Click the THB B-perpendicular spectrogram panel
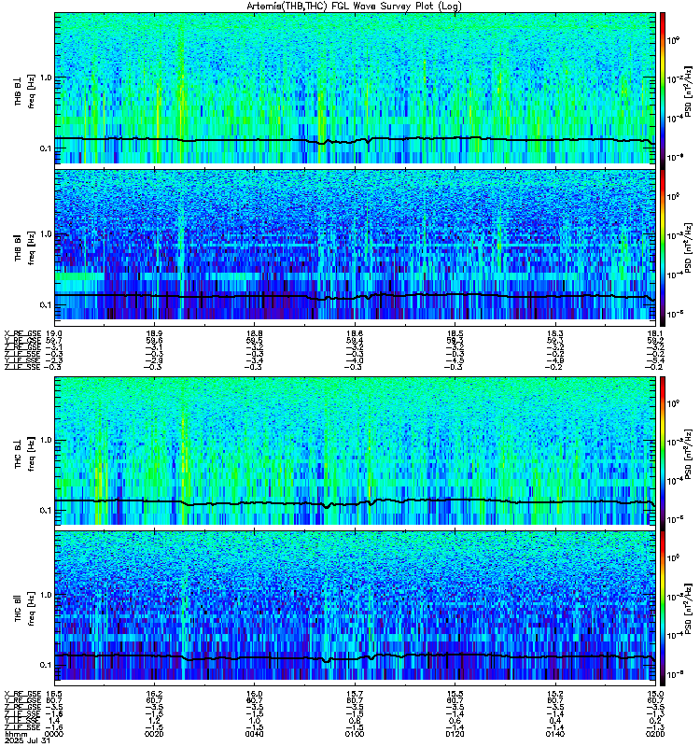The image size is (700, 747). (355, 88)
